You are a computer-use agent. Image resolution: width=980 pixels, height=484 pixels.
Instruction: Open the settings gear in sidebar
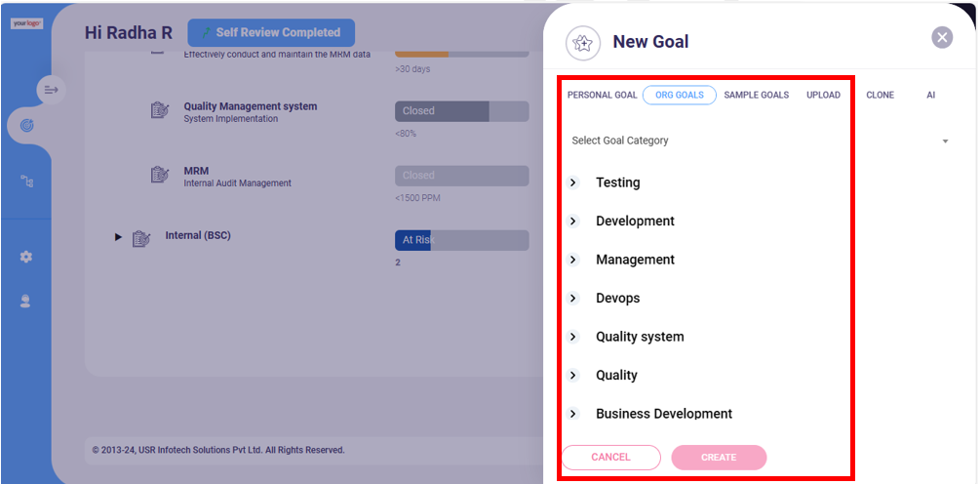[26, 257]
